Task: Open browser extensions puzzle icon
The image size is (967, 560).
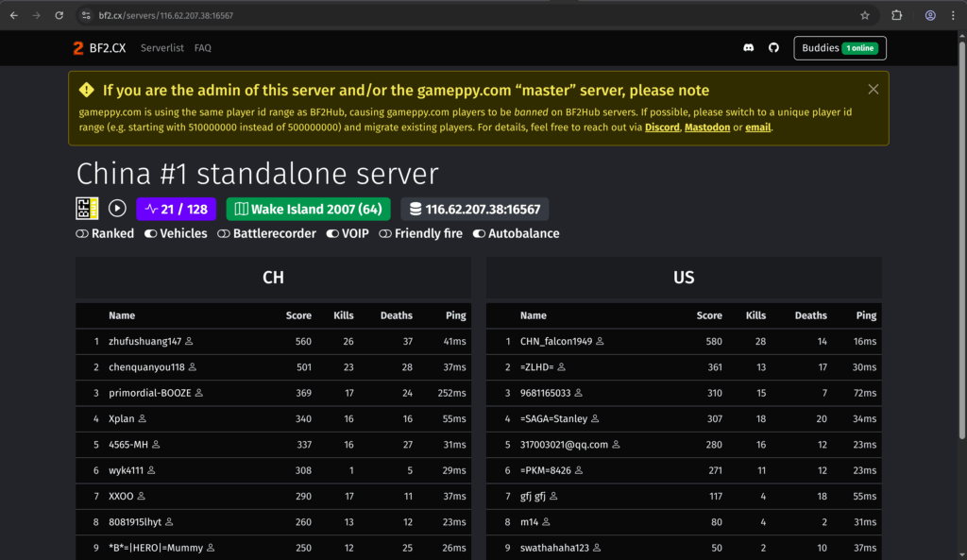Action: (897, 15)
